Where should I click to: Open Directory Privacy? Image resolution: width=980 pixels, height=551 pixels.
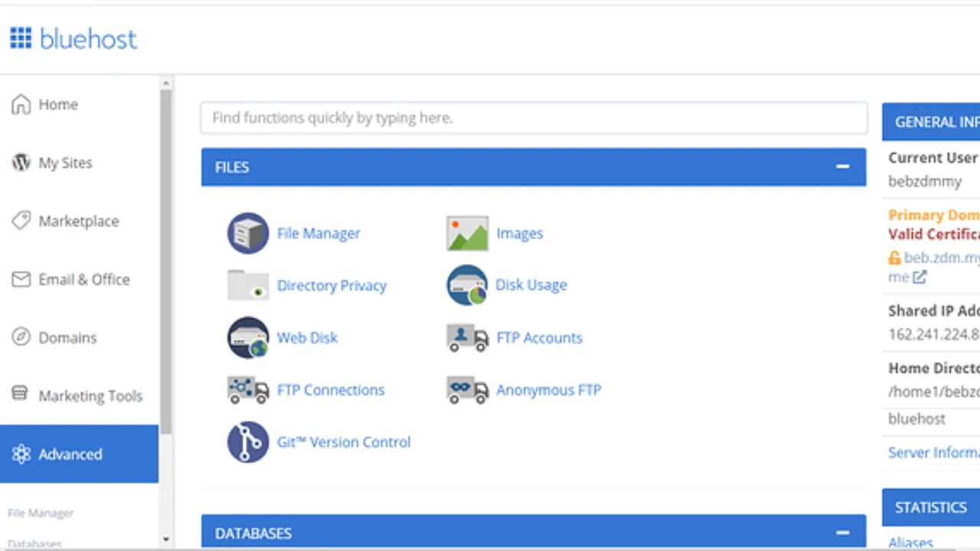click(247, 285)
